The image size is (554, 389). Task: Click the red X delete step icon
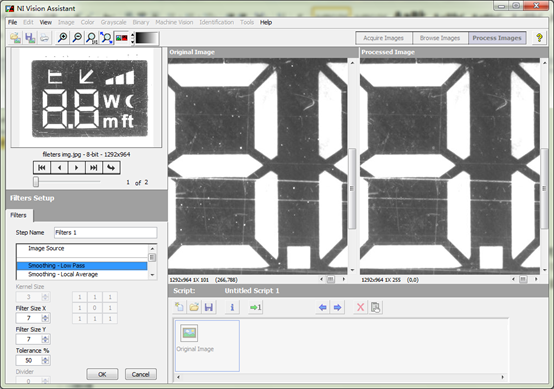pyautogui.click(x=360, y=307)
